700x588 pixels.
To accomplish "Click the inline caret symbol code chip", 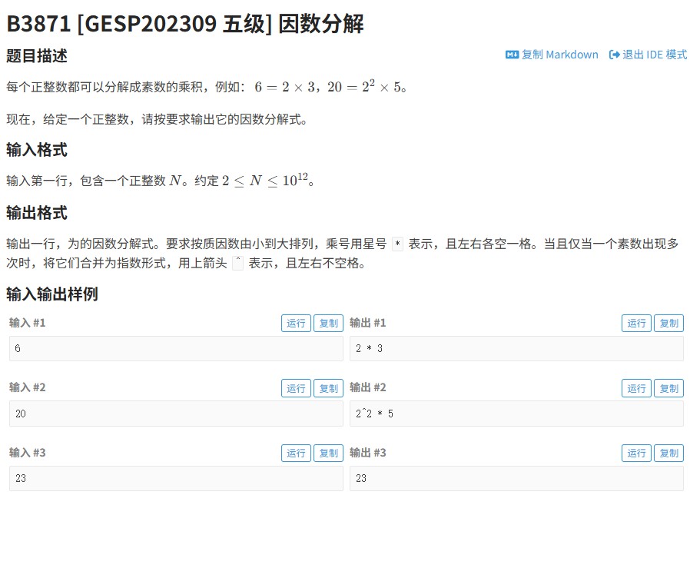I will coord(238,263).
